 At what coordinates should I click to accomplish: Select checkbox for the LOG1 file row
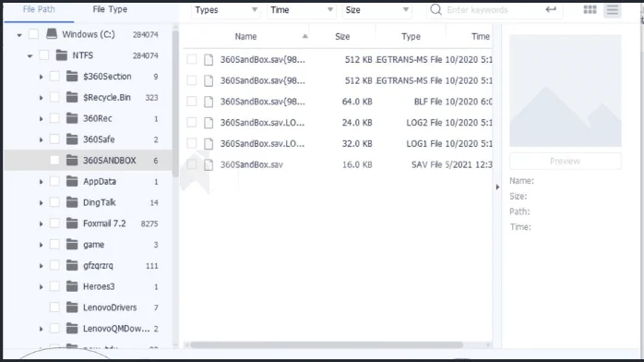[x=191, y=143]
